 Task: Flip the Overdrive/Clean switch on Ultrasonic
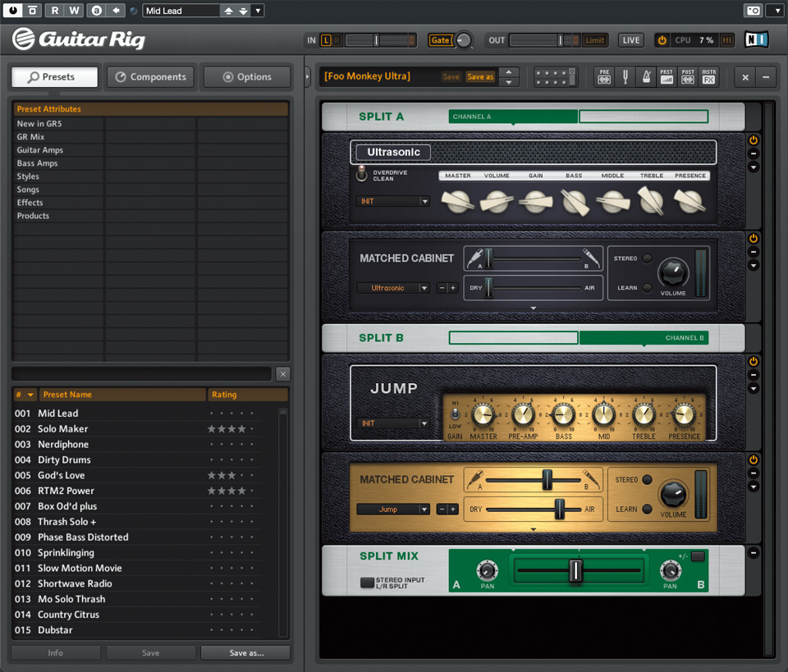pos(361,173)
